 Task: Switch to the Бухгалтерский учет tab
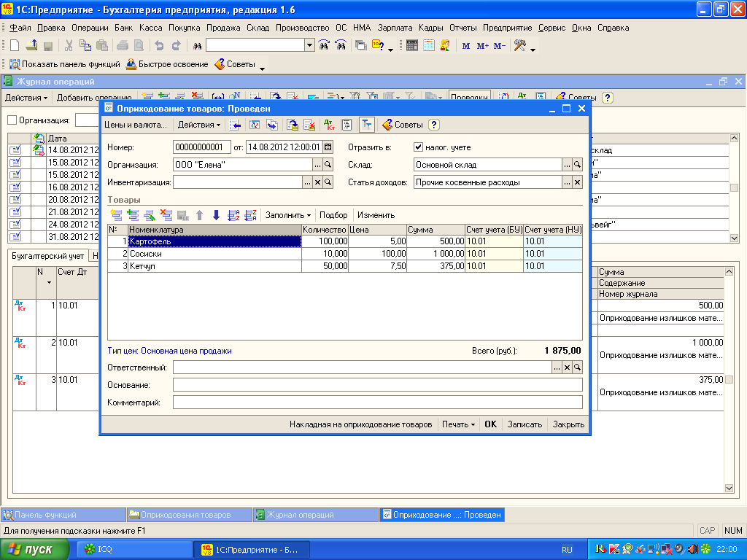tap(47, 256)
